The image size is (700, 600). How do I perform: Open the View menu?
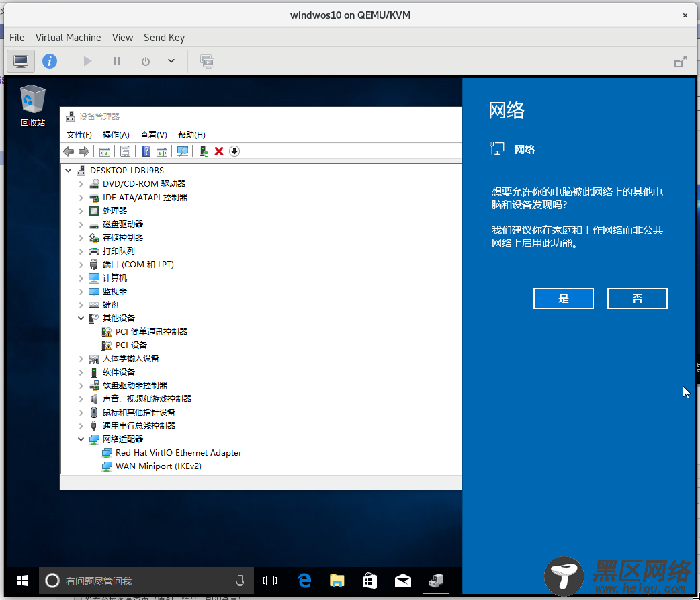tap(122, 38)
